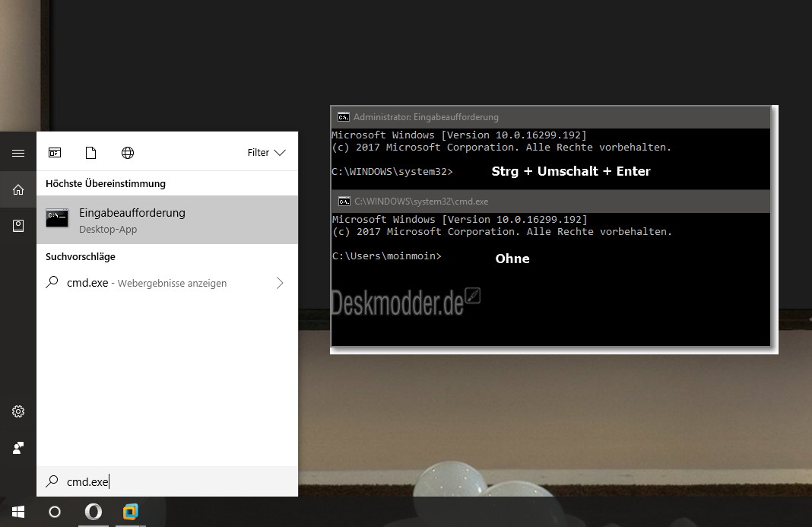Open the Eingabeaufforderung Desktop-App result
The image size is (812, 527).
click(167, 220)
